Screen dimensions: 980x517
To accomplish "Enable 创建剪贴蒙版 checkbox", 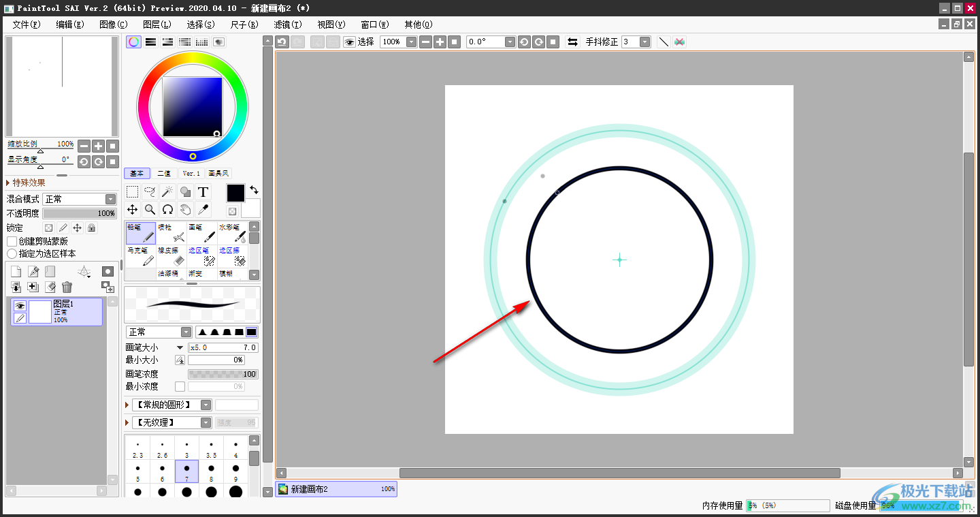I will pyautogui.click(x=12, y=241).
